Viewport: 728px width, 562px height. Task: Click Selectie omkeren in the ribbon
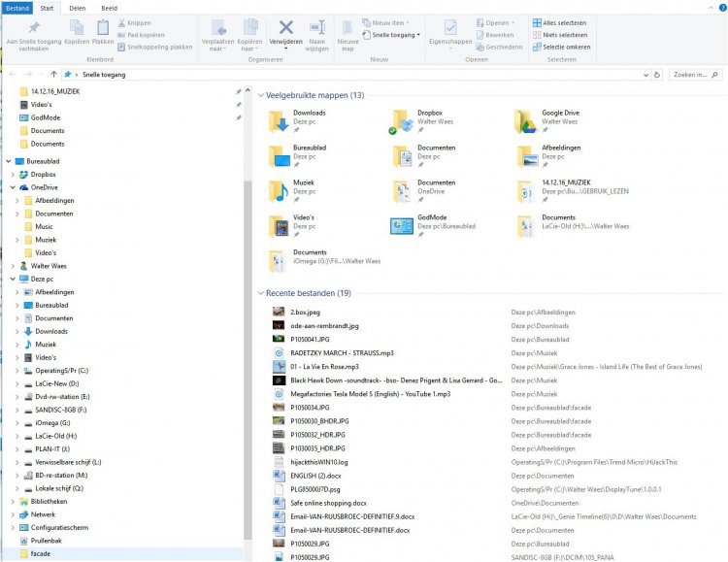click(x=559, y=47)
